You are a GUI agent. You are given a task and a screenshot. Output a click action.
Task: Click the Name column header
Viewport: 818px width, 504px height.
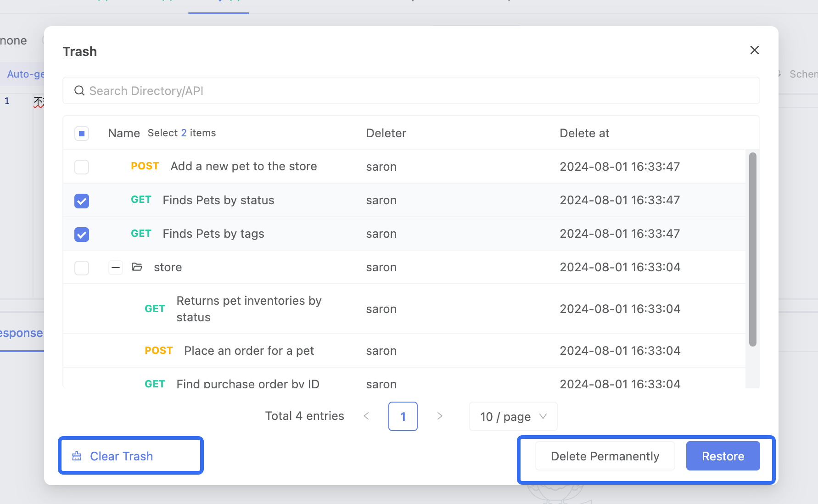pos(124,133)
